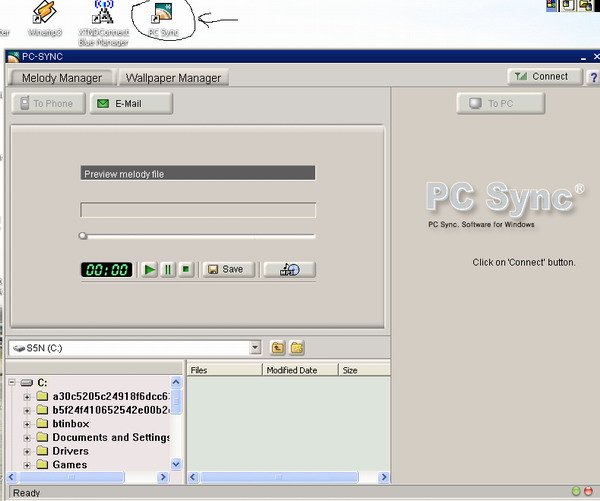
Task: Open the S5N (C:) drive dropdown
Action: pos(255,348)
